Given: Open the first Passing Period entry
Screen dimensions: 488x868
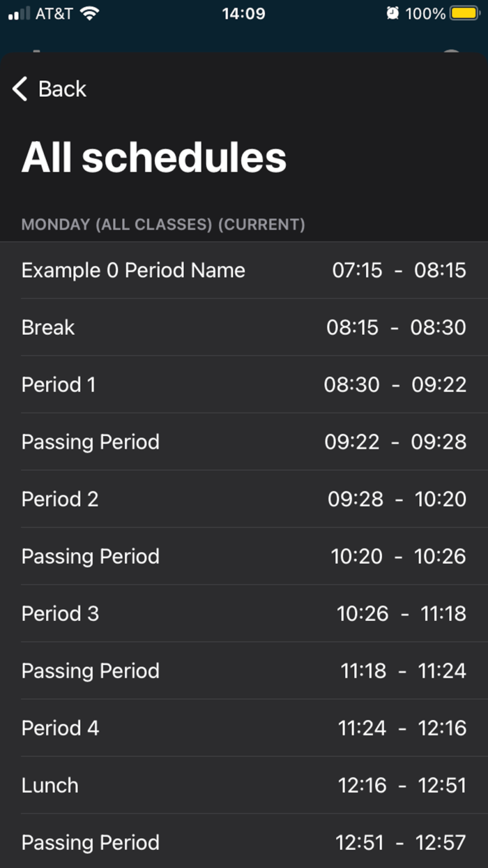Looking at the screenshot, I should point(244,442).
